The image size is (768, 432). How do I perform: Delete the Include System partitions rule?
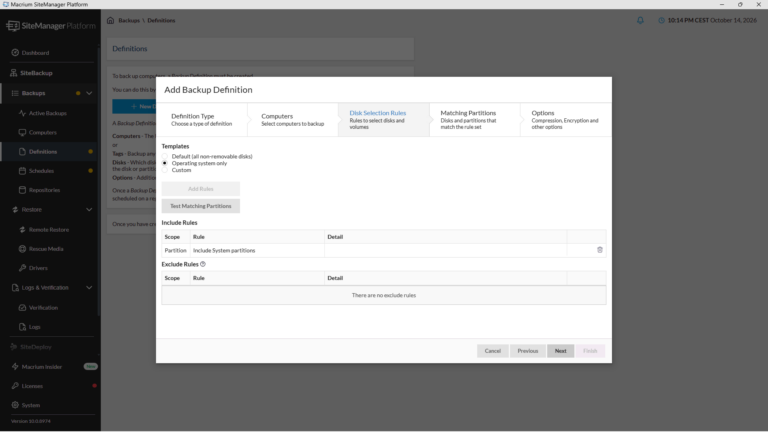tap(600, 250)
